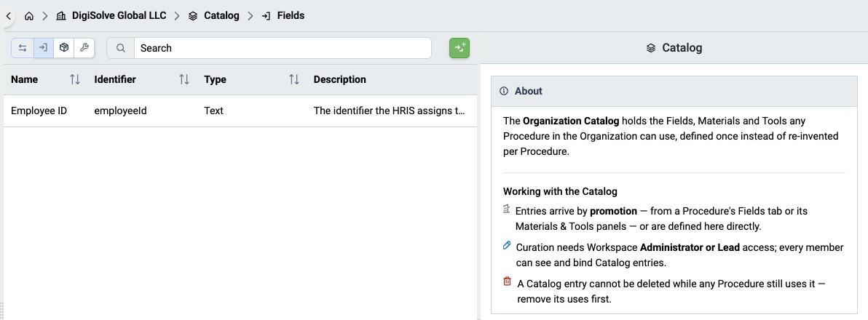Click the layers icon beside Catalog title
868x320 pixels.
tap(651, 48)
